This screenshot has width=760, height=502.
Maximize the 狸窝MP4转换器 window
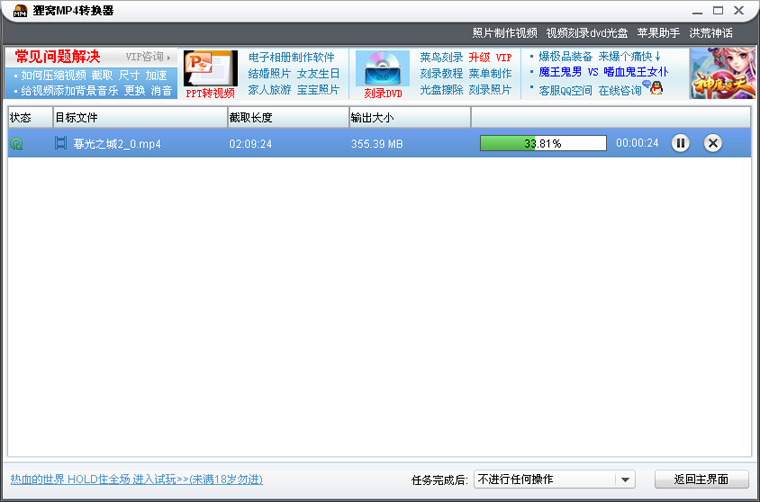tap(718, 11)
